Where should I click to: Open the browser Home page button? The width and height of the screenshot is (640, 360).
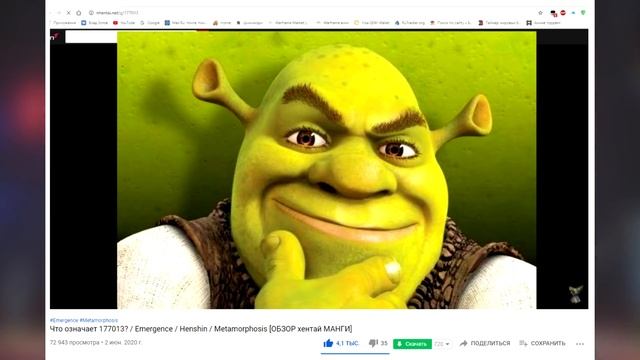pos(79,13)
